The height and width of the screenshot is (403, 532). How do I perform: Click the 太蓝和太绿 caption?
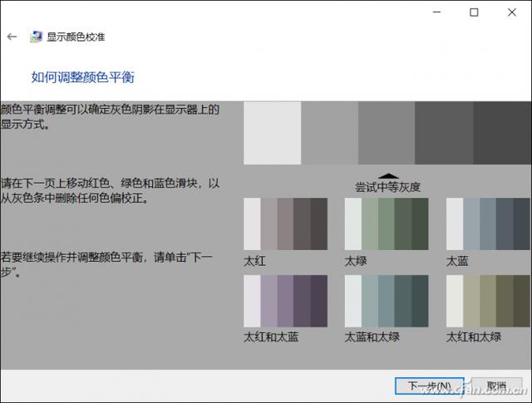pyautogui.click(x=372, y=337)
